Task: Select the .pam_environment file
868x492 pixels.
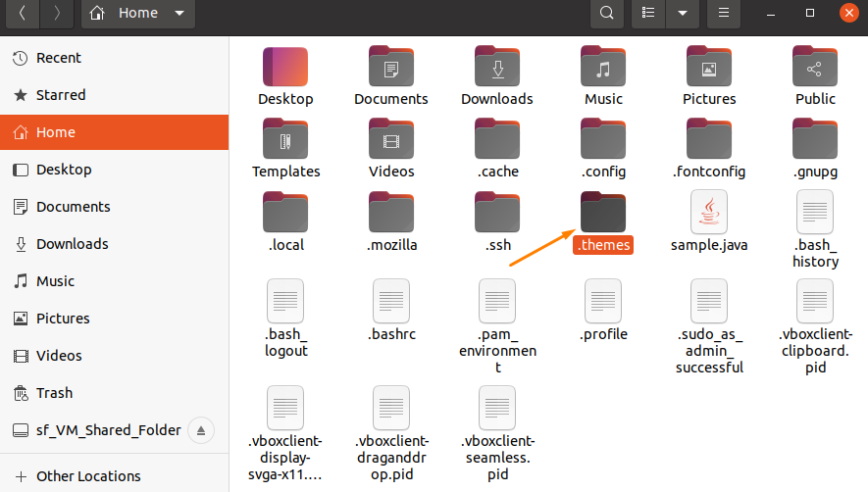Action: point(497,301)
